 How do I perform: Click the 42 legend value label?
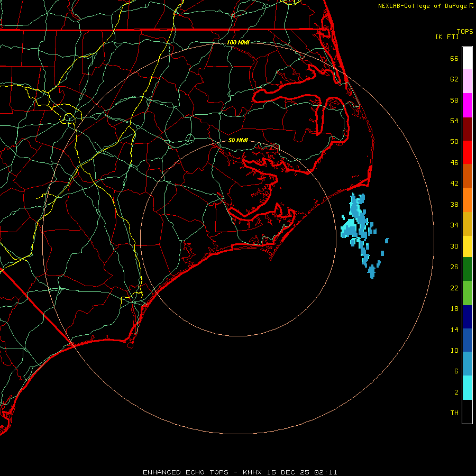click(x=454, y=184)
